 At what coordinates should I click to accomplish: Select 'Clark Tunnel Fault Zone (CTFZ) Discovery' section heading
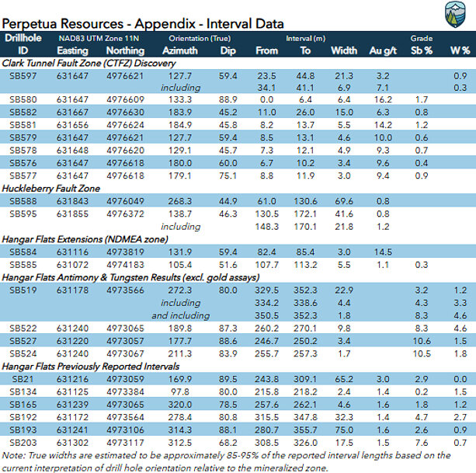(89, 63)
